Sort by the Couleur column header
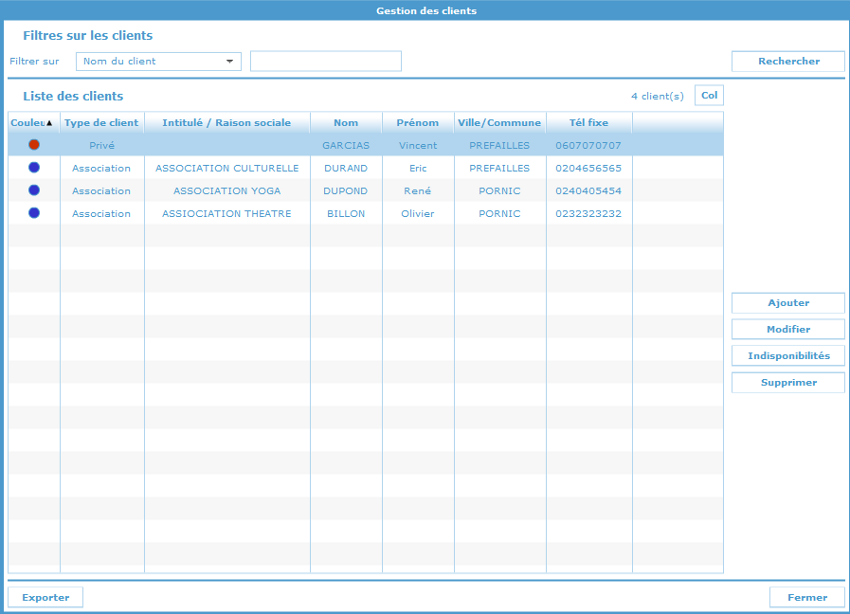This screenshot has height=614, width=850. pos(34,122)
